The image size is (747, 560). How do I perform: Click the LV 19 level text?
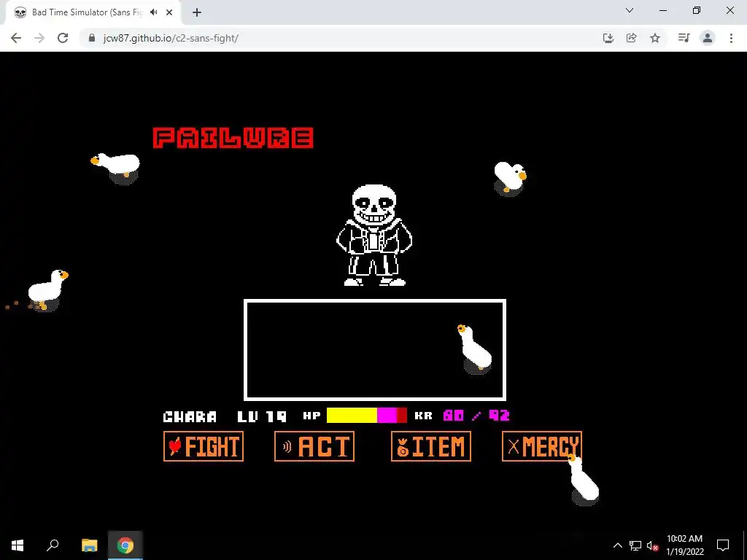pyautogui.click(x=262, y=416)
